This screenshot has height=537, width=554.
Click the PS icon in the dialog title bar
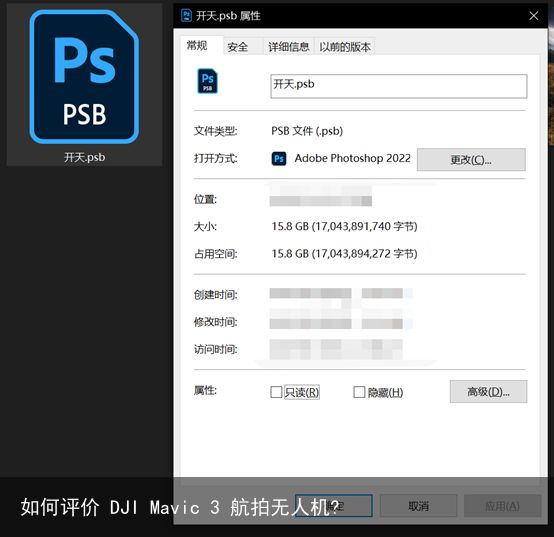coord(186,16)
